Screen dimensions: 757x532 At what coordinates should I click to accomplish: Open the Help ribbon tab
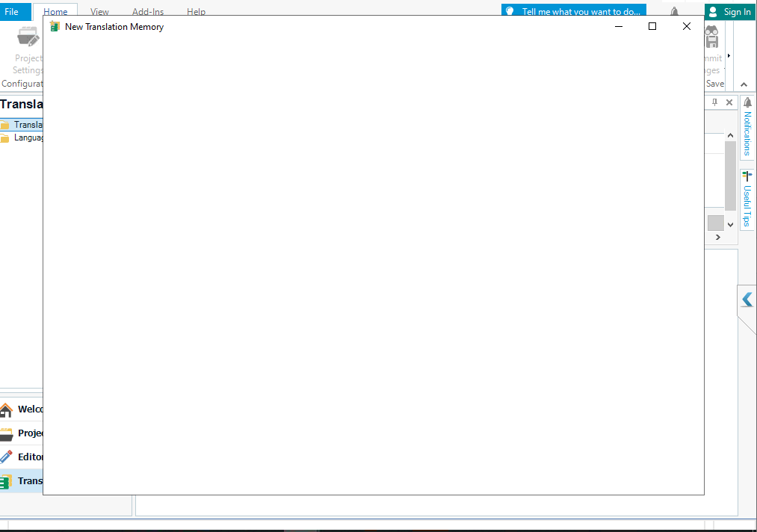196,12
